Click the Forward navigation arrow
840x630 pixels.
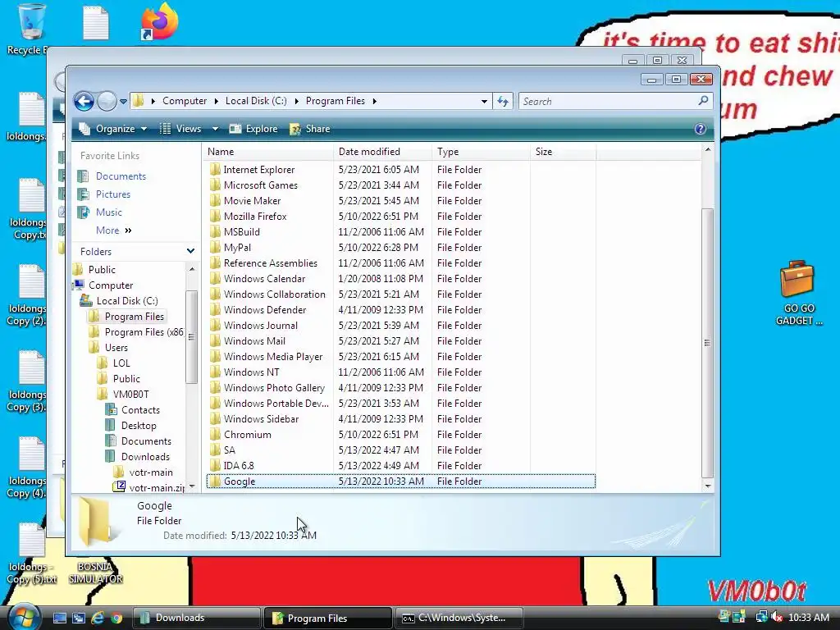click(x=107, y=101)
